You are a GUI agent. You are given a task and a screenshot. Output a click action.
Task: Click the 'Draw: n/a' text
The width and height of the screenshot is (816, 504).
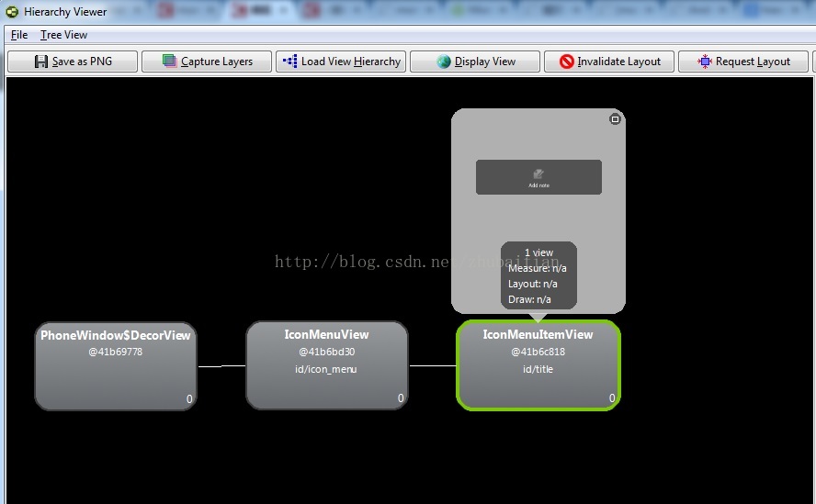pos(529,299)
